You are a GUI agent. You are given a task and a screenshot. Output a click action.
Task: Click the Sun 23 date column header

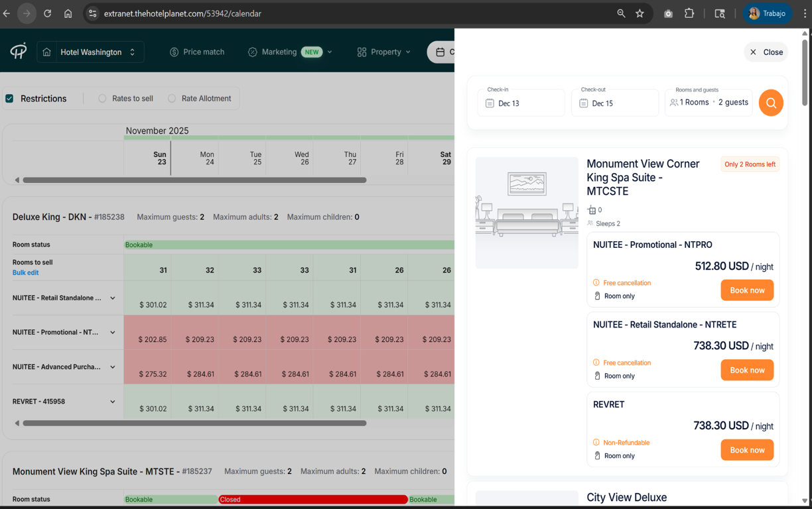coord(147,158)
